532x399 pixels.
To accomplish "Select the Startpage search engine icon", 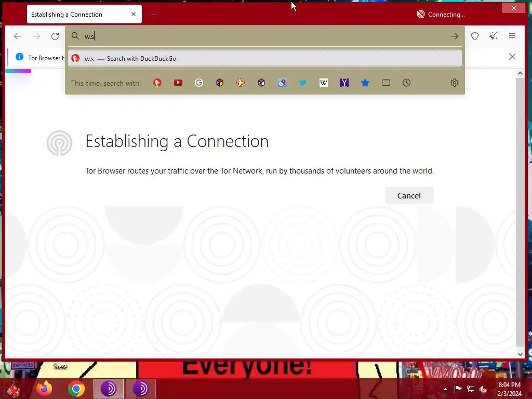I will click(282, 83).
